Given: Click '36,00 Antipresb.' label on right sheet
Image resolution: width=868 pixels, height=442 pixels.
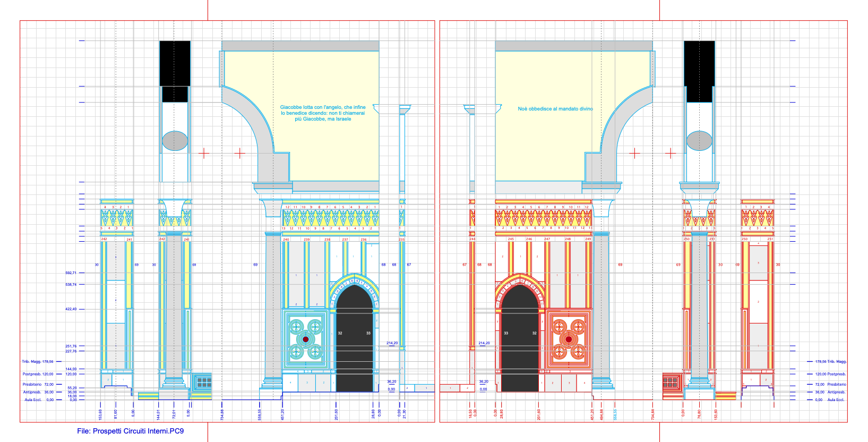Looking at the screenshot, I should pos(830,392).
